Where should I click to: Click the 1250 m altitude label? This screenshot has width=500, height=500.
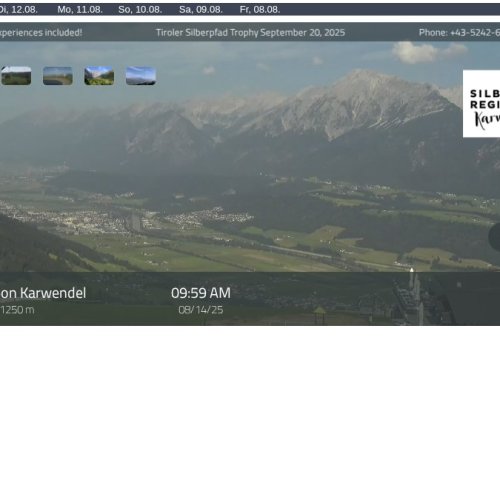coord(17,310)
